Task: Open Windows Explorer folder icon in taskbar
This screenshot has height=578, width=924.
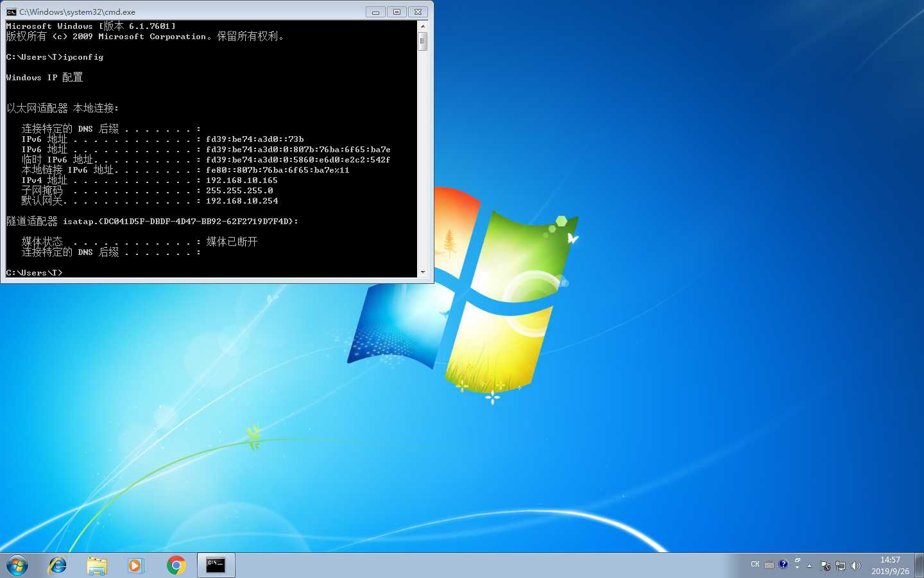Action: tap(97, 565)
